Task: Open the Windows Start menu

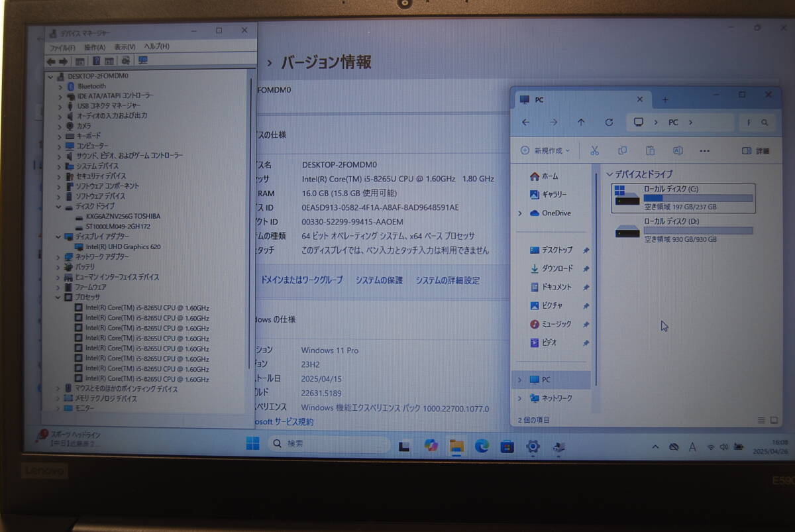Action: pos(252,444)
